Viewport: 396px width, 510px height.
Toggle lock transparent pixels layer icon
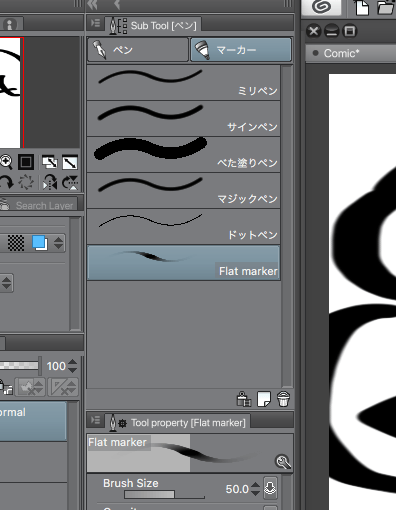coord(6,387)
